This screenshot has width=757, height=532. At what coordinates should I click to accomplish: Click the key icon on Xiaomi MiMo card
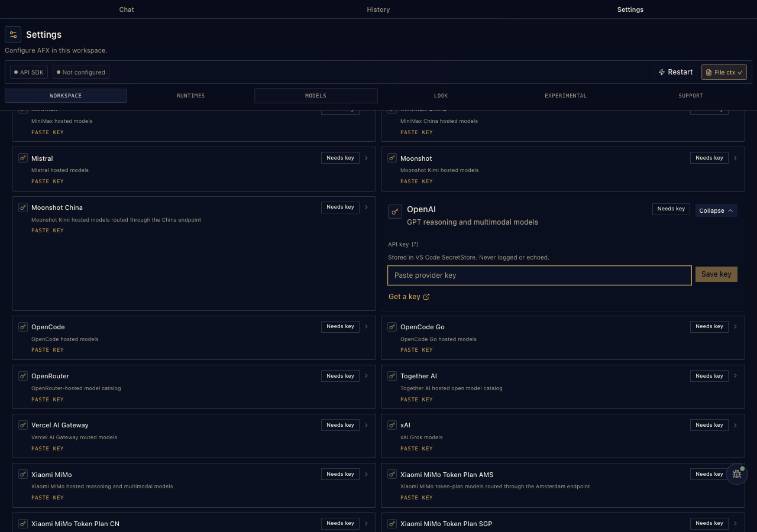coord(23,475)
